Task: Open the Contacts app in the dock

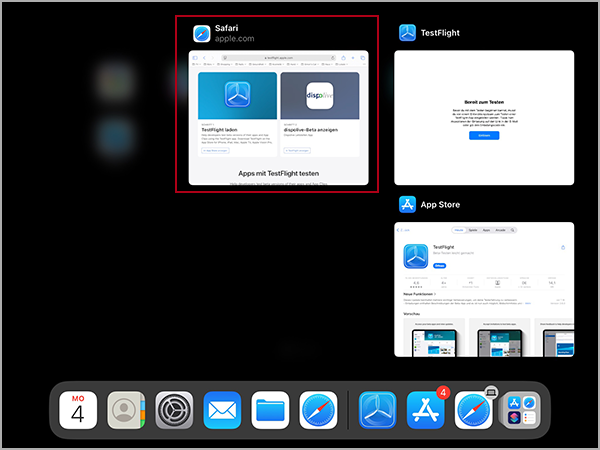Action: [126, 410]
